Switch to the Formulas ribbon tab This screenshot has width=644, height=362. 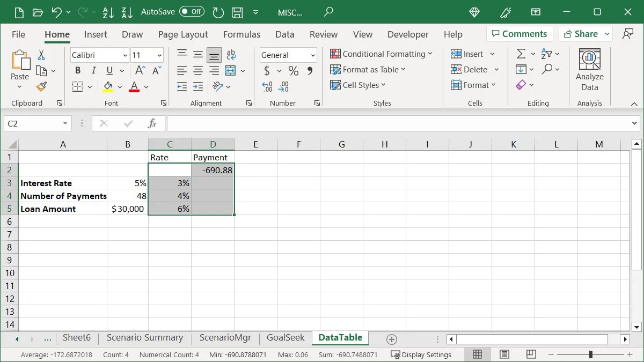[241, 34]
